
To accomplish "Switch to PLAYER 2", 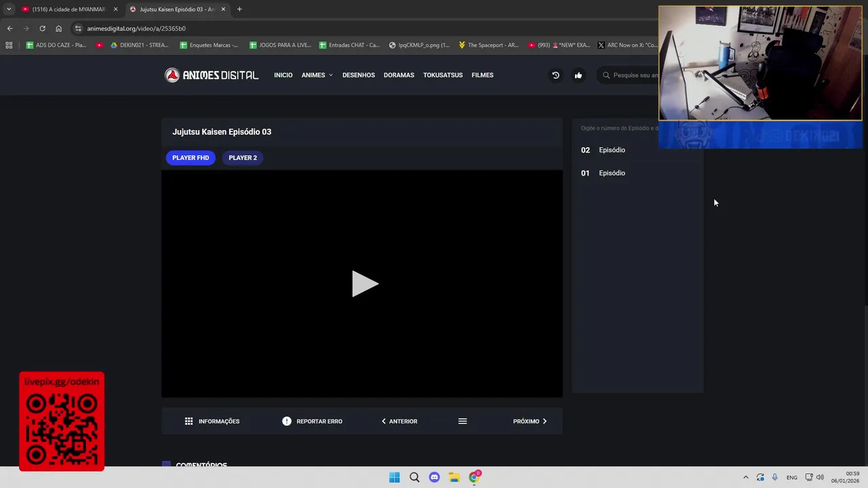I will click(x=243, y=158).
